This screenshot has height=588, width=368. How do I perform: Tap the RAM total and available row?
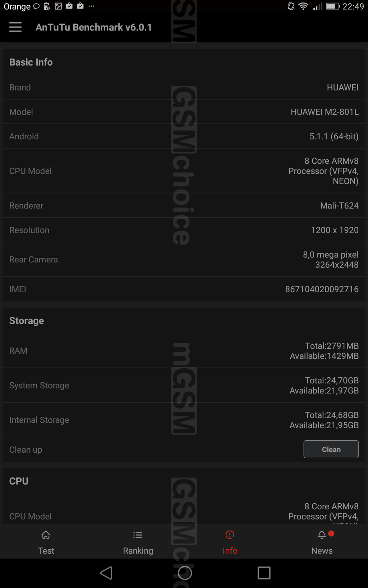coord(184,351)
